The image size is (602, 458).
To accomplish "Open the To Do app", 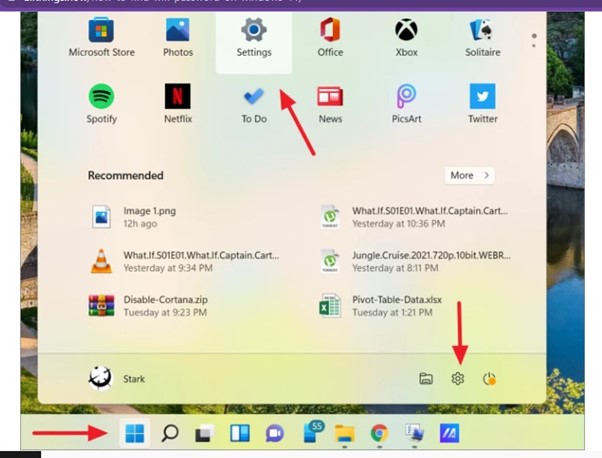I will (x=253, y=103).
